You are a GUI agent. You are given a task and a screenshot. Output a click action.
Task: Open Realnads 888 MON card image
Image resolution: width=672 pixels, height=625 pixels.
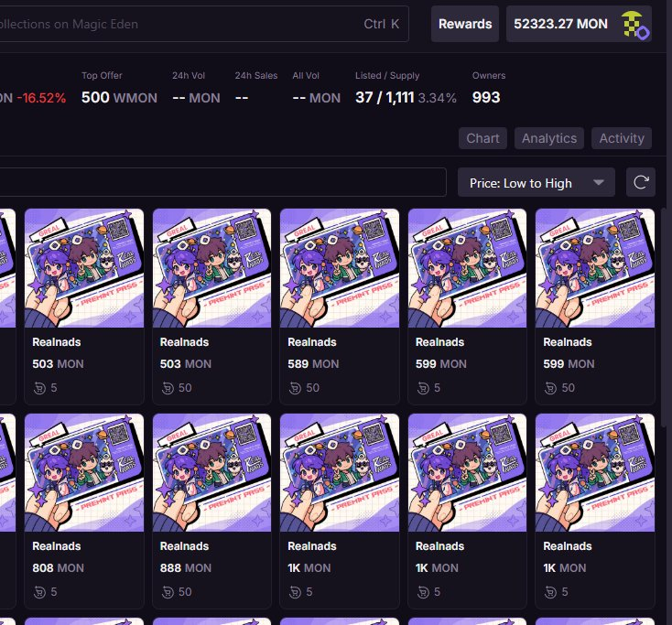pyautogui.click(x=211, y=472)
